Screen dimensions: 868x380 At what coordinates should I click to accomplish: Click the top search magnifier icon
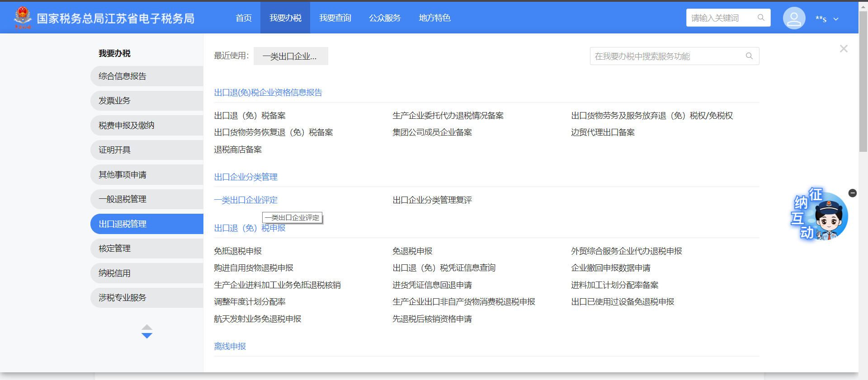pyautogui.click(x=761, y=18)
